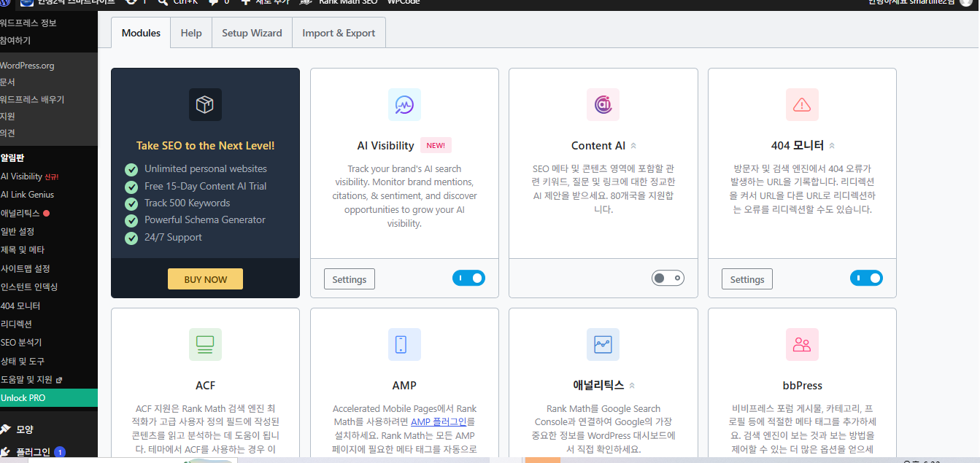Click the double-chevron icon next to Content AI title

633,146
